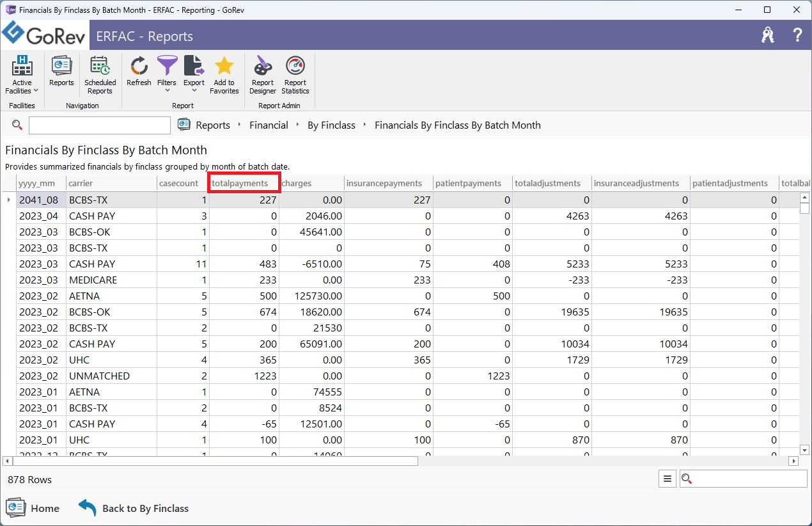Open the Export dropdown
The image size is (812, 526).
point(194,75)
